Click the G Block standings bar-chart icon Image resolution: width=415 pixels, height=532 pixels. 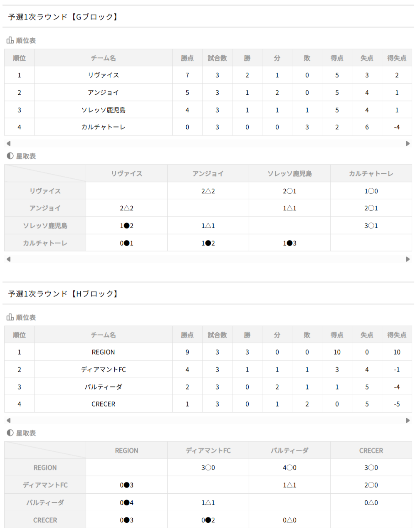pos(10,40)
